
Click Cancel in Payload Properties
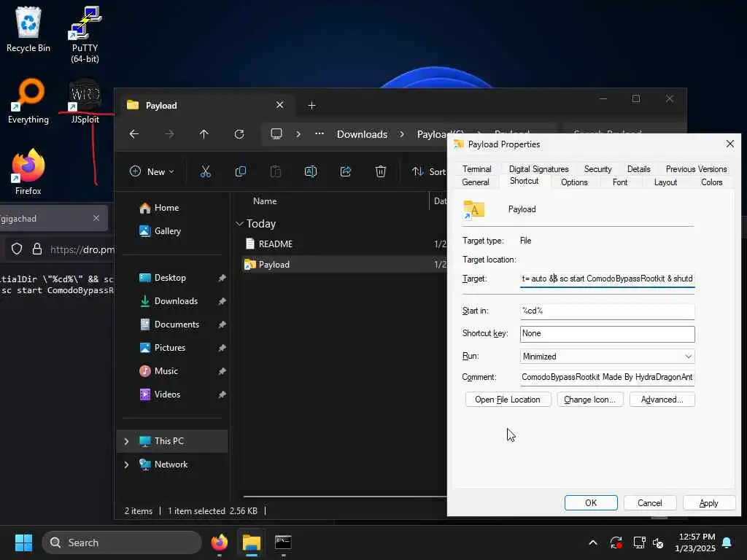click(649, 503)
